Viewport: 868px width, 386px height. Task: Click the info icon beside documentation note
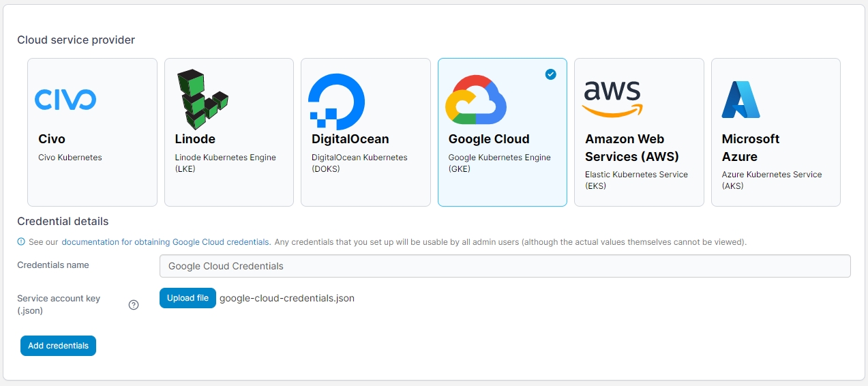pyautogui.click(x=21, y=241)
